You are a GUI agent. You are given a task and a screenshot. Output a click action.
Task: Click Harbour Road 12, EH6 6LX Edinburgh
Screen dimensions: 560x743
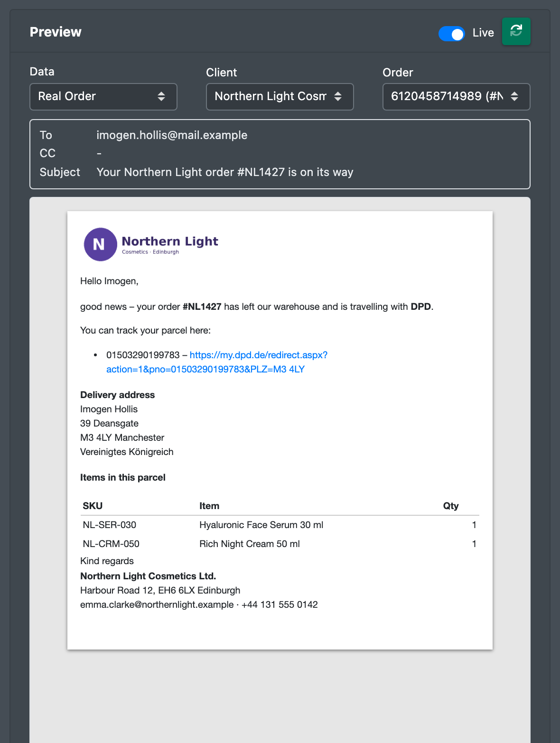[x=160, y=590]
